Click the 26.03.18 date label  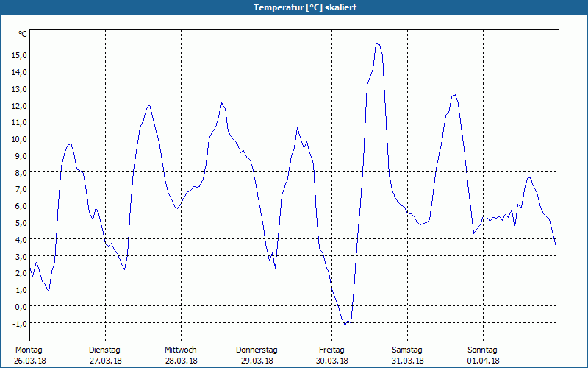pos(30,361)
